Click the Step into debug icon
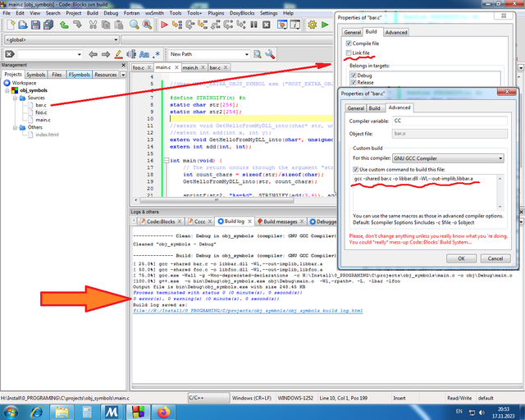525x420 pixels. (203, 25)
